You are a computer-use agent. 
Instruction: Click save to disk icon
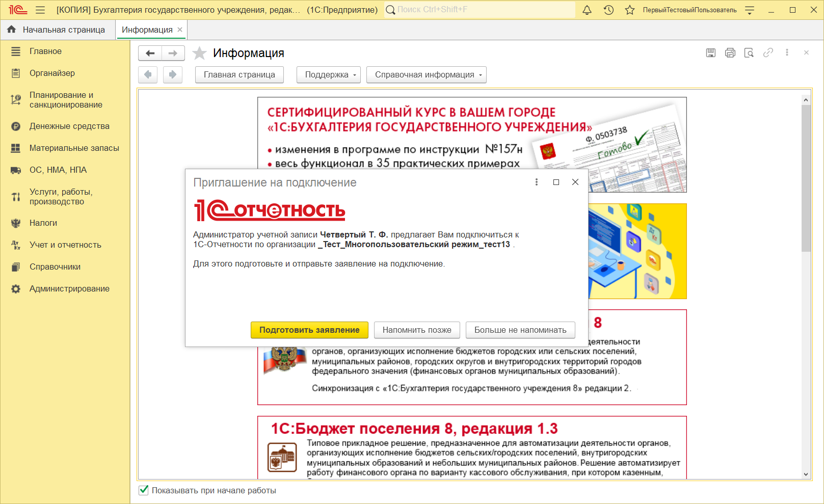click(x=711, y=52)
